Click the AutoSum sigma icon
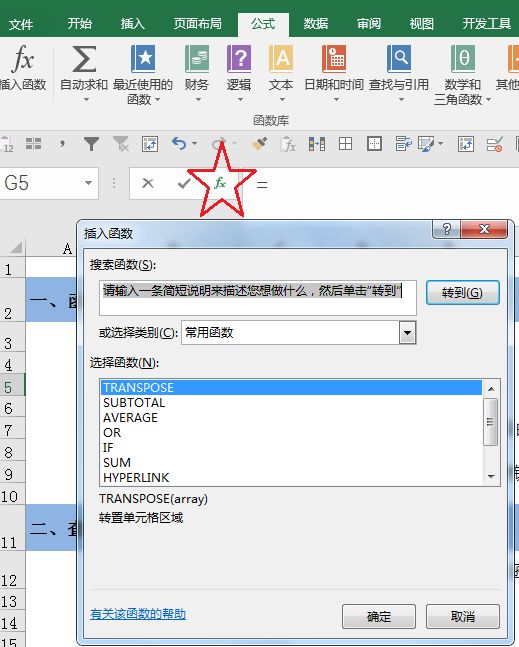The height and width of the screenshot is (647, 519). 84,59
